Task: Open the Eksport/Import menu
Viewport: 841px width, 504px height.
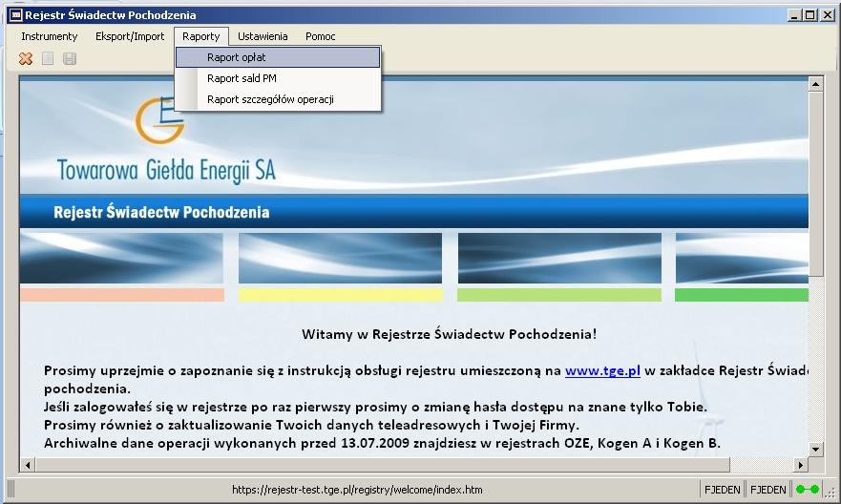Action: tap(130, 36)
